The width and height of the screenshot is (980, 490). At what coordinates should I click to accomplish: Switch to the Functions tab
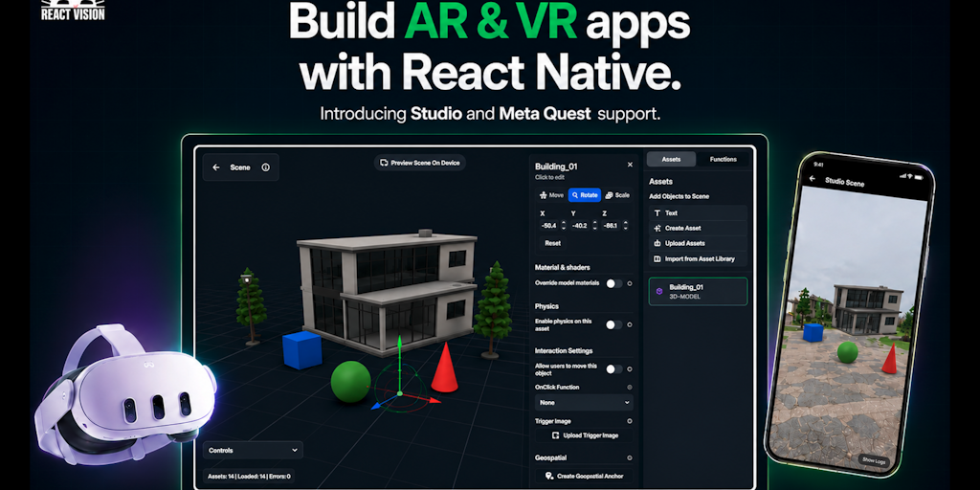[724, 160]
